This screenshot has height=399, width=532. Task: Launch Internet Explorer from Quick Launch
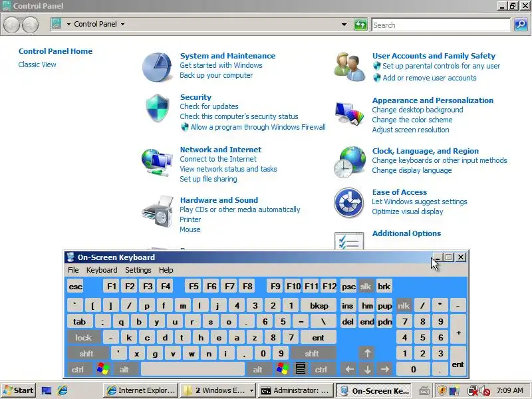point(63,390)
